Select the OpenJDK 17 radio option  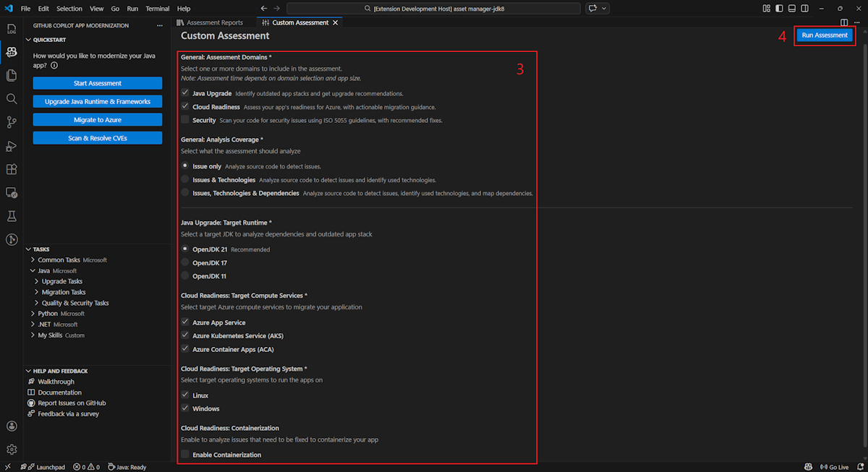[x=185, y=263]
